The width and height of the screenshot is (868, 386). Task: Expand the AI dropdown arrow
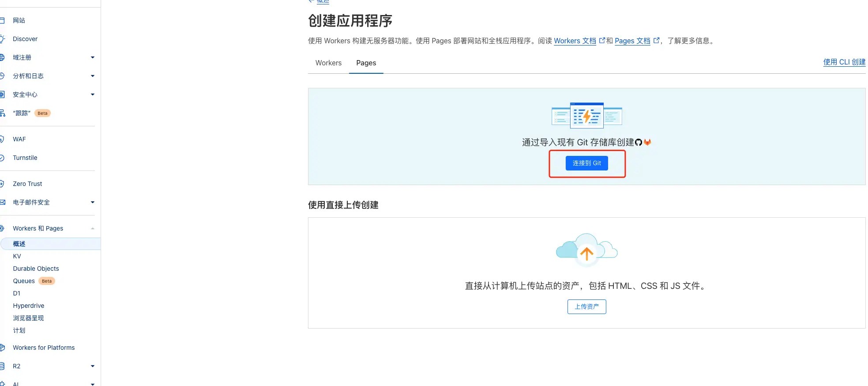pos(92,384)
